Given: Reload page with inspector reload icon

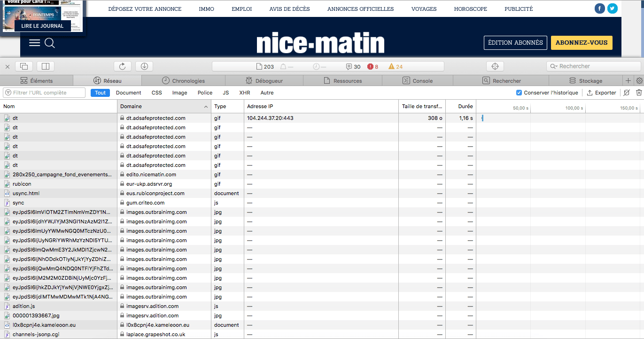Looking at the screenshot, I should pos(123,66).
